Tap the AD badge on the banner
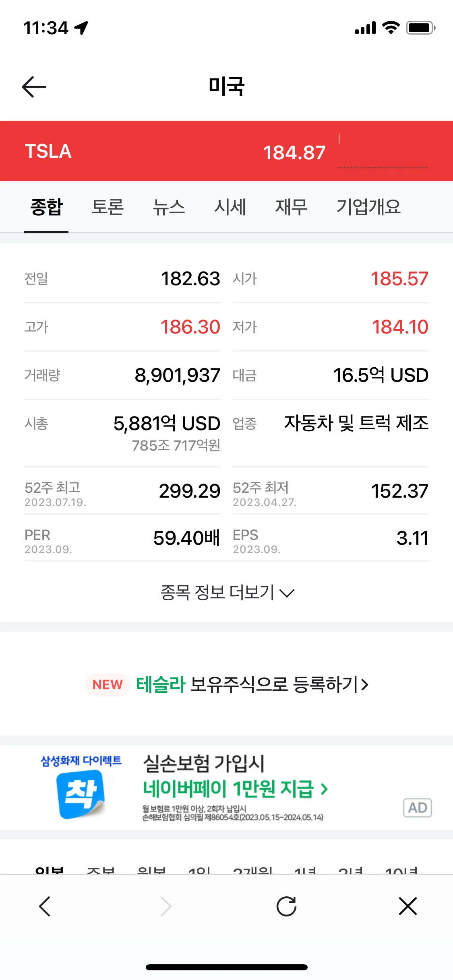This screenshot has width=453, height=980. coord(418,807)
